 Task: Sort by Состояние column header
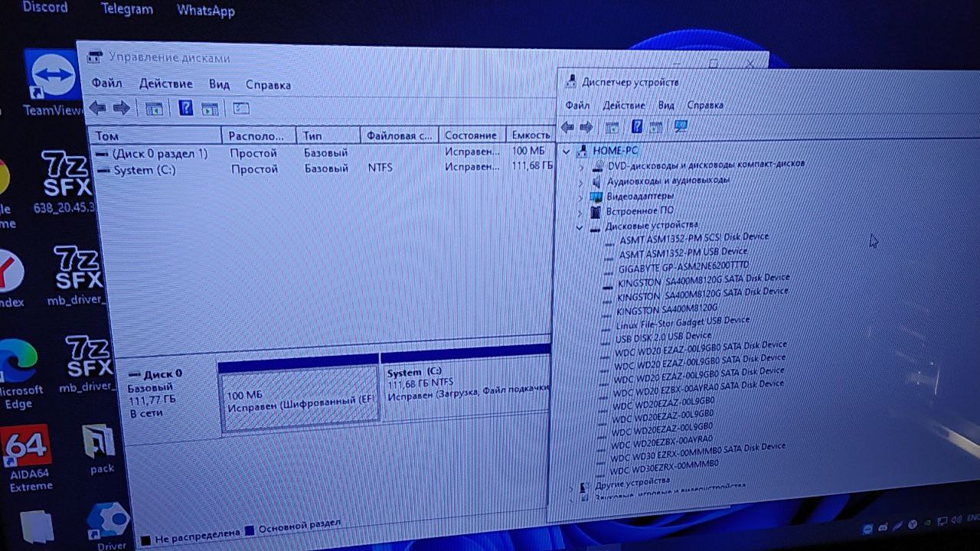[472, 135]
